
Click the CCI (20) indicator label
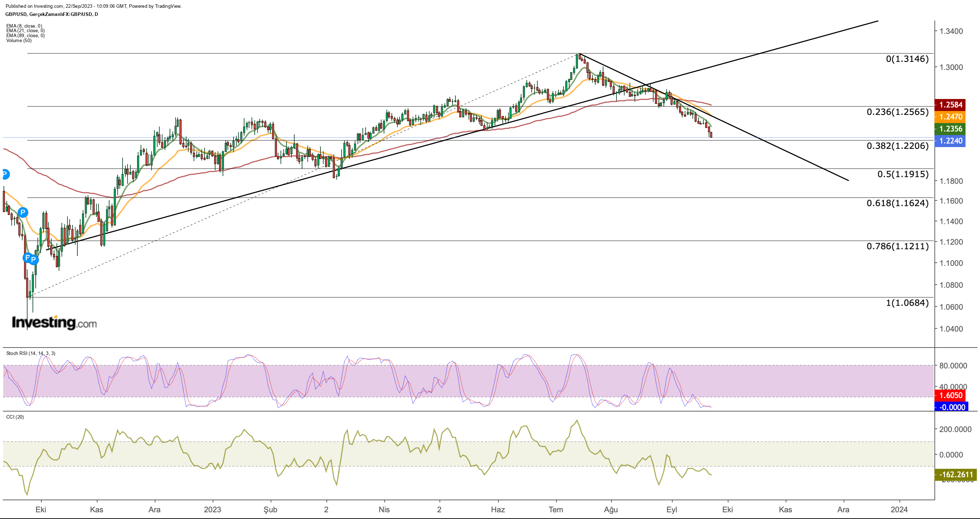coord(15,417)
